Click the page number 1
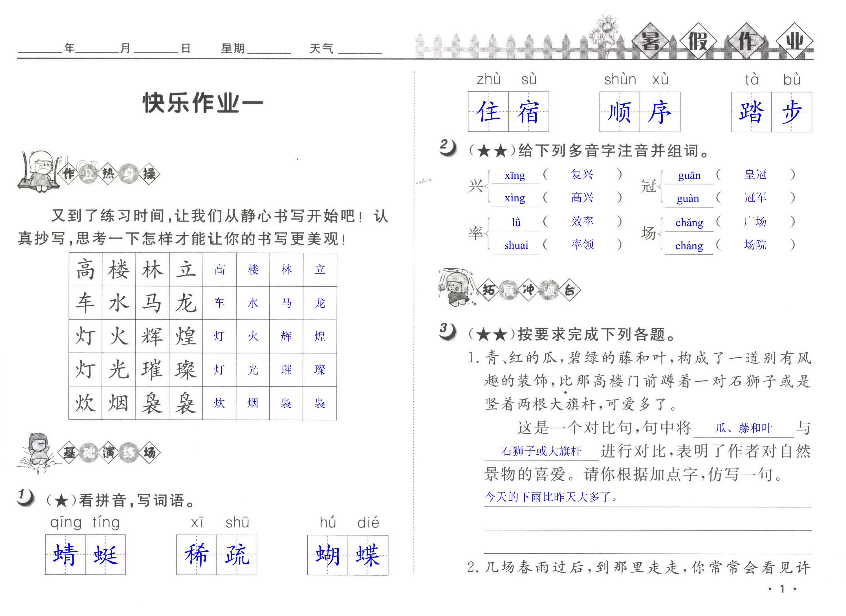The image size is (846, 616). coord(782,589)
